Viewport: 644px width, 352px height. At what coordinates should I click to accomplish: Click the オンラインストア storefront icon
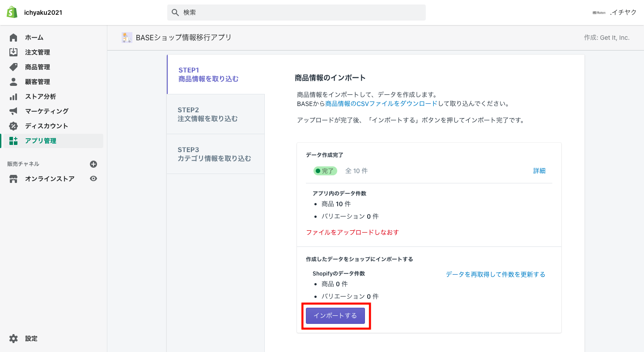click(x=13, y=179)
